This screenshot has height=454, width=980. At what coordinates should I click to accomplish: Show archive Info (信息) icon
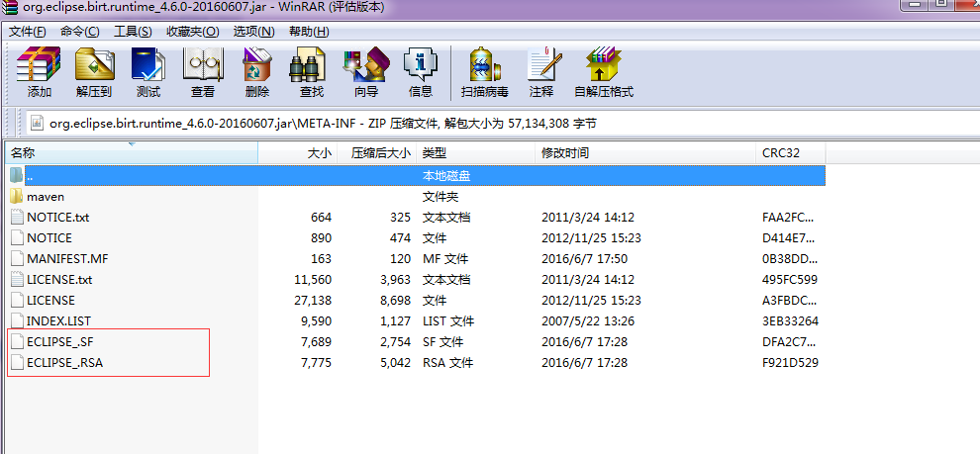420,65
